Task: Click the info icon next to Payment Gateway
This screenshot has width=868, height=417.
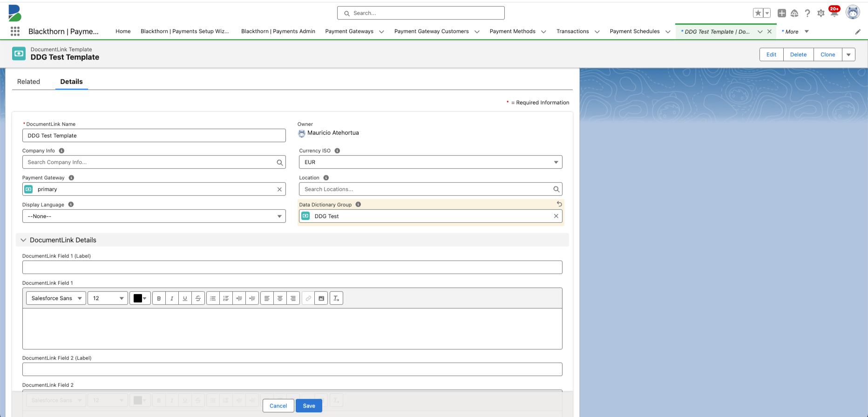Action: [71, 178]
